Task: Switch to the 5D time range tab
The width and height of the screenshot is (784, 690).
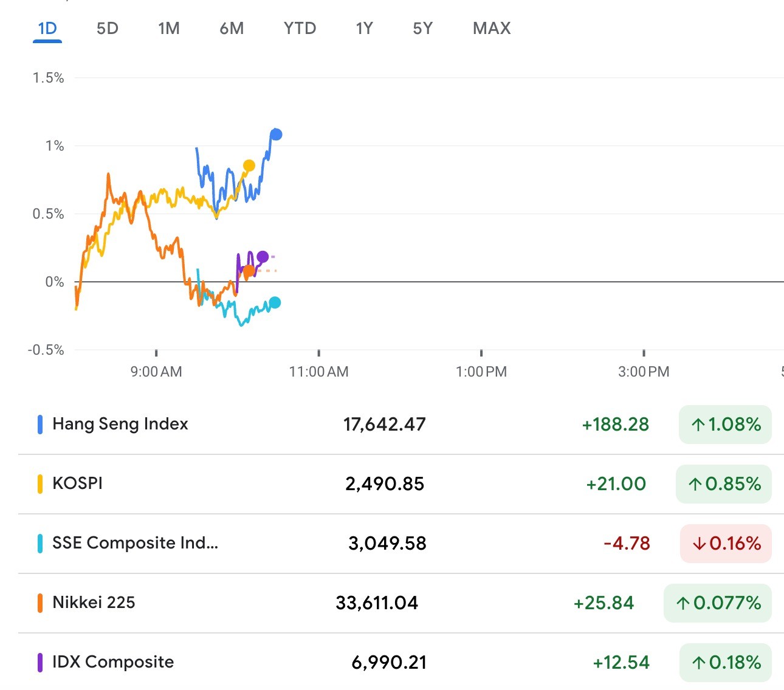Action: click(108, 29)
